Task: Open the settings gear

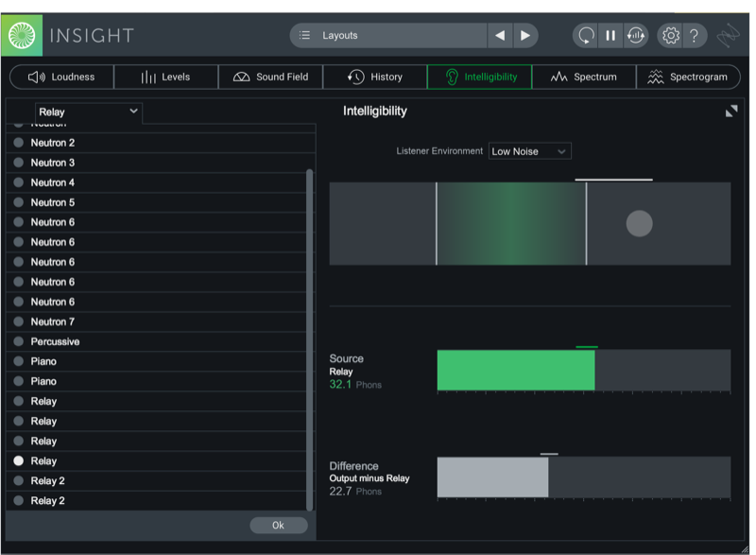Action: [671, 35]
